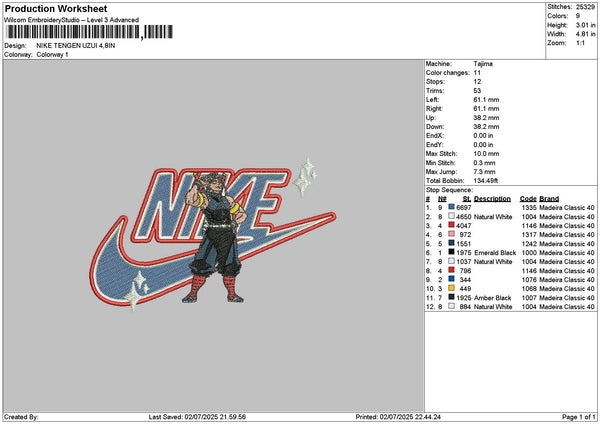Select the Amber Black description
Screen dimensions: 600x424
(492, 298)
